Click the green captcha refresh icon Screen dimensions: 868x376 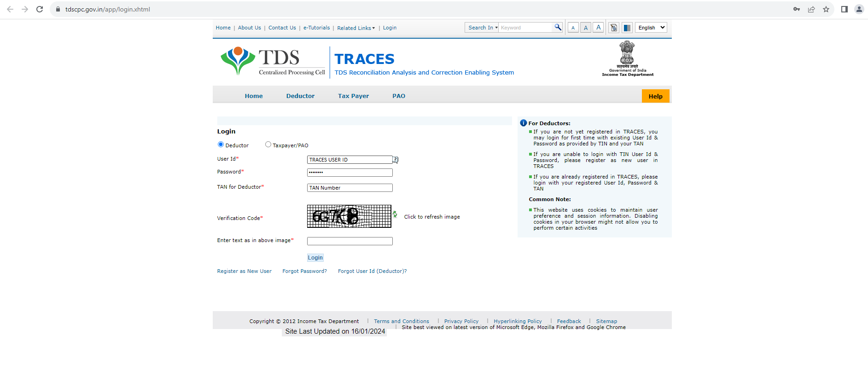pyautogui.click(x=395, y=214)
